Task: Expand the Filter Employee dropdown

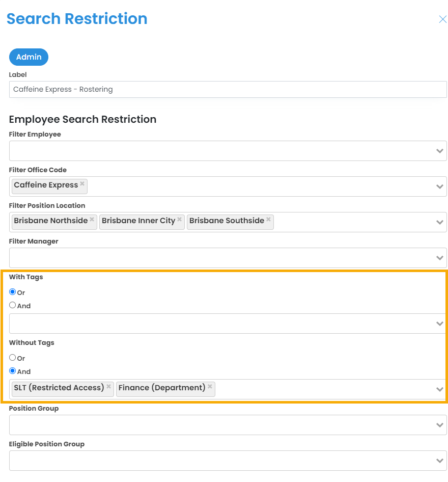Action: (439, 151)
